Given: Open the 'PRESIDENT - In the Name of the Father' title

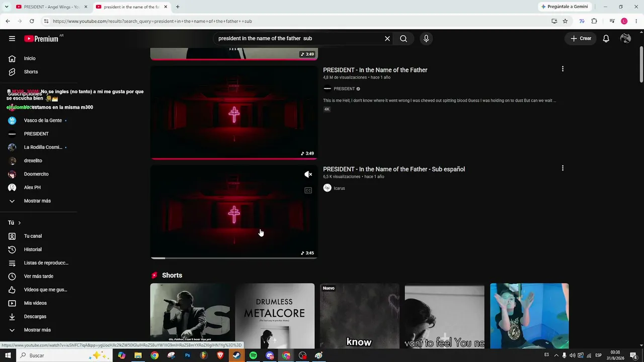Looking at the screenshot, I should (x=375, y=70).
